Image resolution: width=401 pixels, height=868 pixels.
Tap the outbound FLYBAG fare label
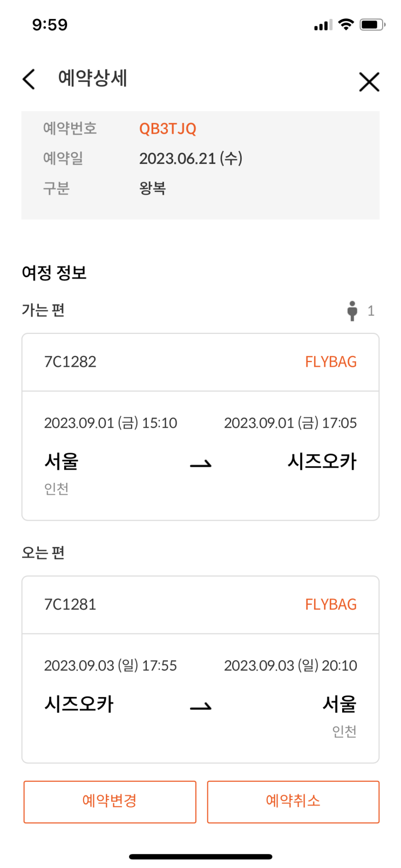331,361
